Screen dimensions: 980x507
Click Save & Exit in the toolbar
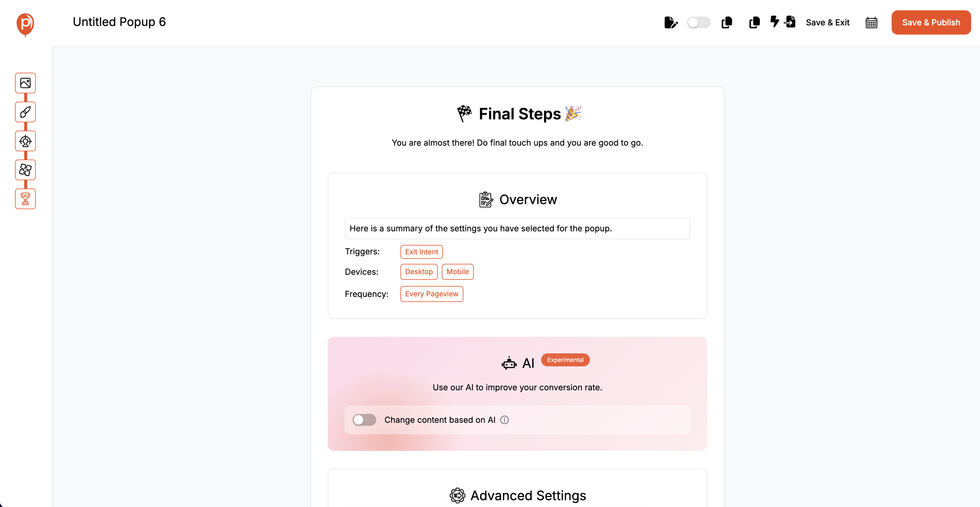coord(828,22)
